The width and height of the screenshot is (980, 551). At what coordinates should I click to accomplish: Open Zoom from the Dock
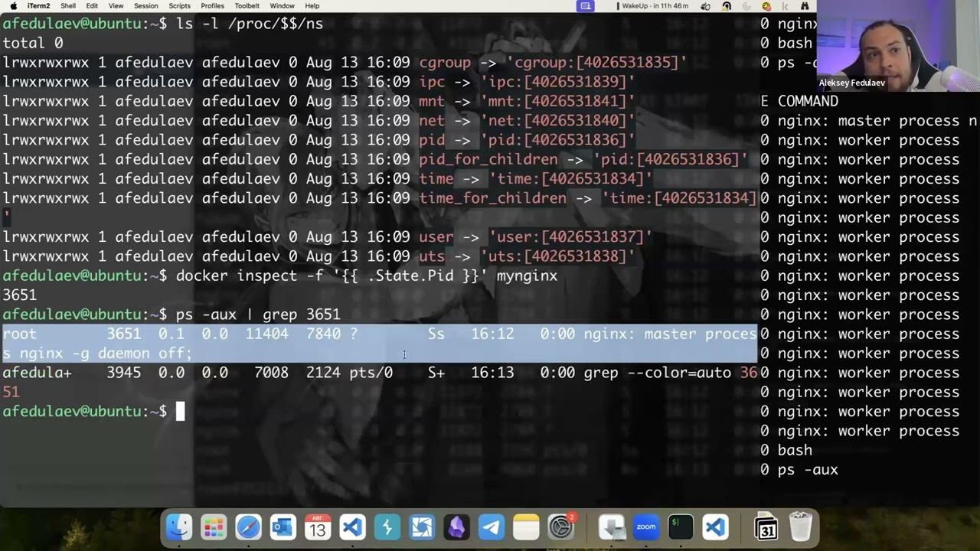pos(646,527)
